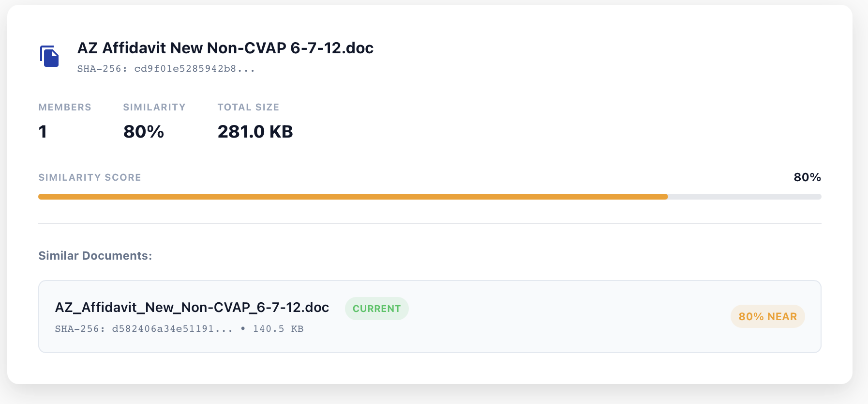This screenshot has width=868, height=404.
Task: Click the SIMILARITY stat label
Action: 154,107
